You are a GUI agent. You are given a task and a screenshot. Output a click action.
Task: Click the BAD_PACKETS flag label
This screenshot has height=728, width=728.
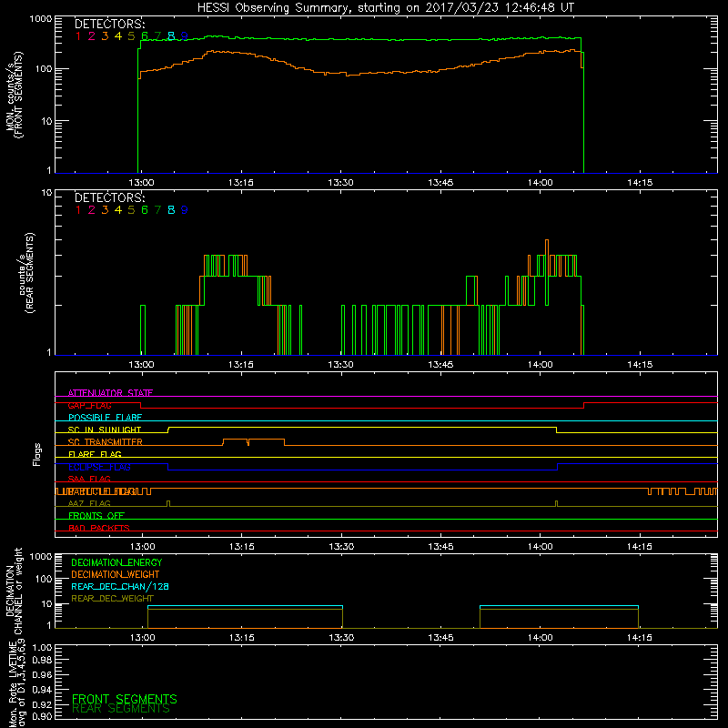(99, 528)
